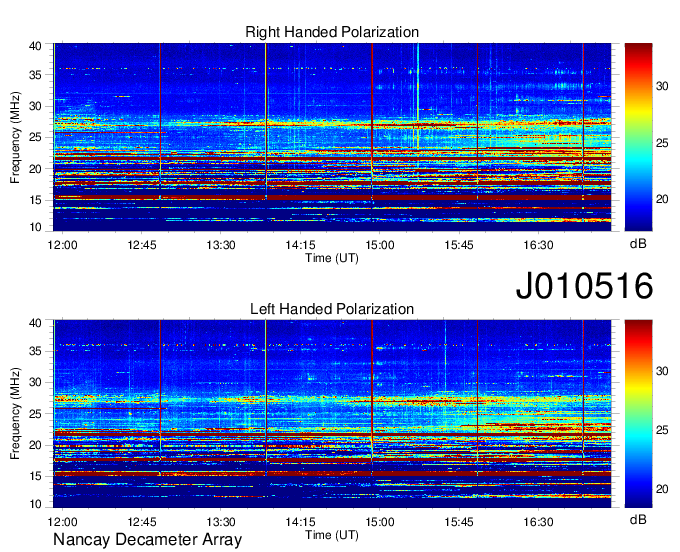Select the J010516 observation label
This screenshot has height=552, width=680.
click(x=584, y=286)
